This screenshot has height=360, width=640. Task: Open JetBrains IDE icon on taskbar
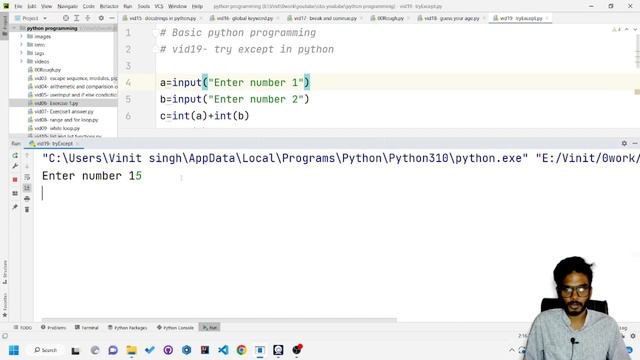click(x=205, y=350)
